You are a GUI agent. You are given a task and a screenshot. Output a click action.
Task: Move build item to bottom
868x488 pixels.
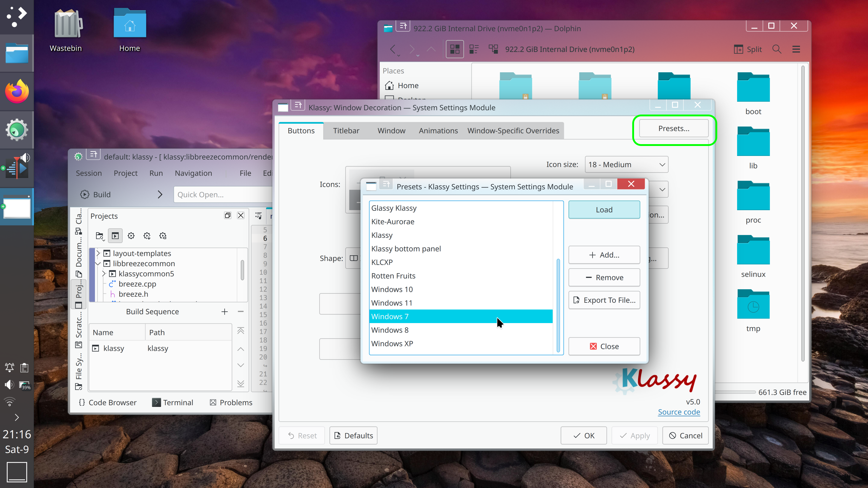click(241, 383)
